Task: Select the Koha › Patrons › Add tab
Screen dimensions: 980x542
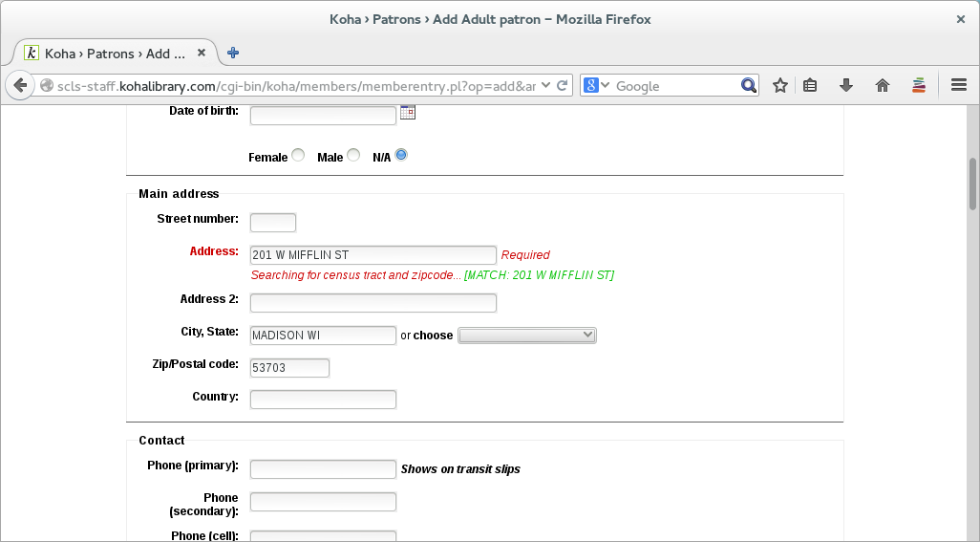Action: coord(115,54)
